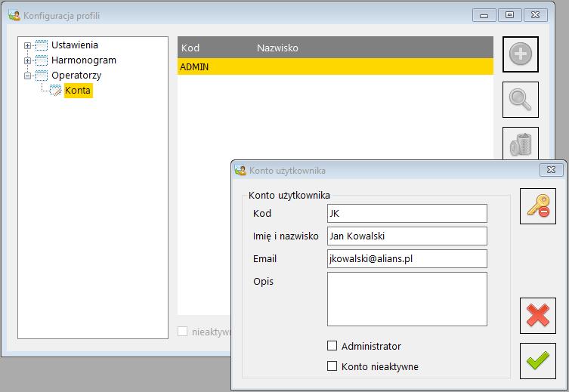Cancel with the red X button
Viewport: 569px width, 392px height.
tap(538, 316)
